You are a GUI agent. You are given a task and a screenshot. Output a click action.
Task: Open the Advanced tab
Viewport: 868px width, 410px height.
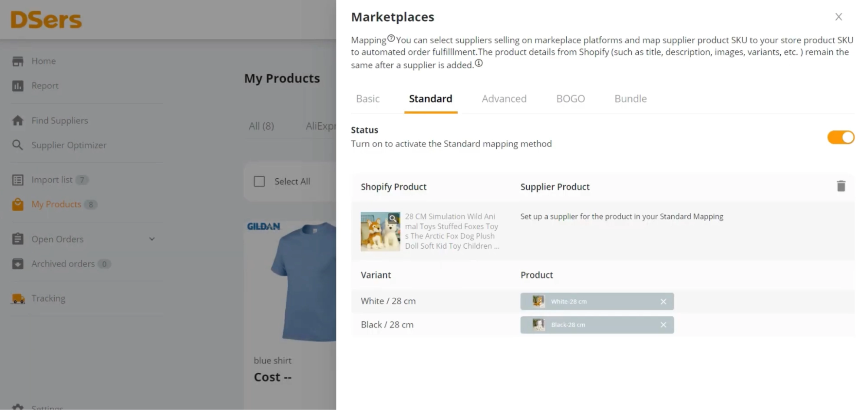tap(504, 99)
